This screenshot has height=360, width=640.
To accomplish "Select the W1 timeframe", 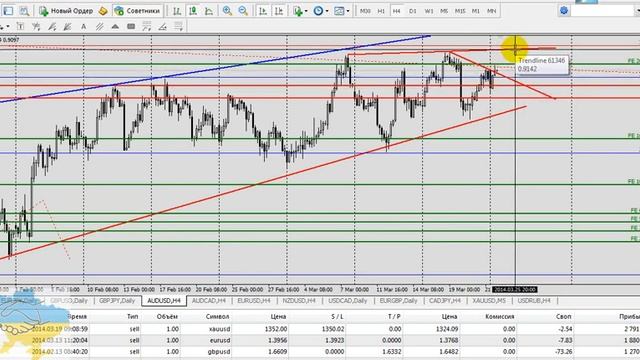I will [429, 11].
